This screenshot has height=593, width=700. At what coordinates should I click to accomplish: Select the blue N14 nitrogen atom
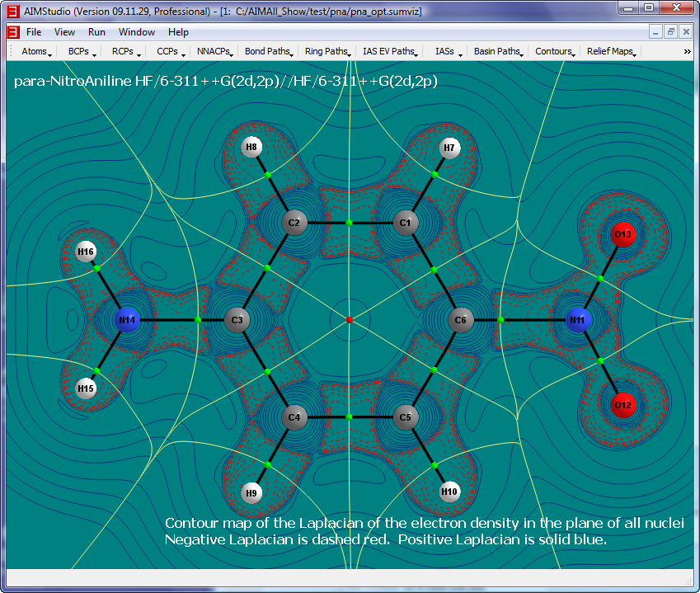(127, 319)
